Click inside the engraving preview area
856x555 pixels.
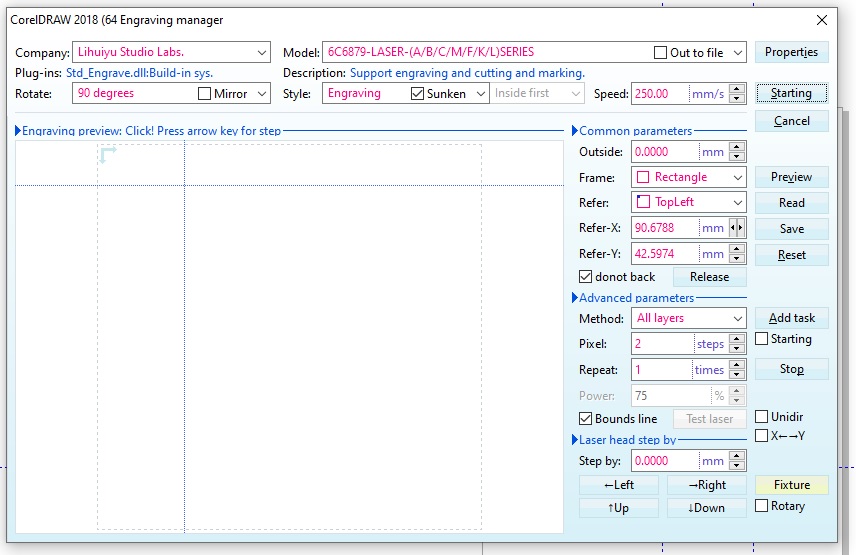(x=289, y=337)
